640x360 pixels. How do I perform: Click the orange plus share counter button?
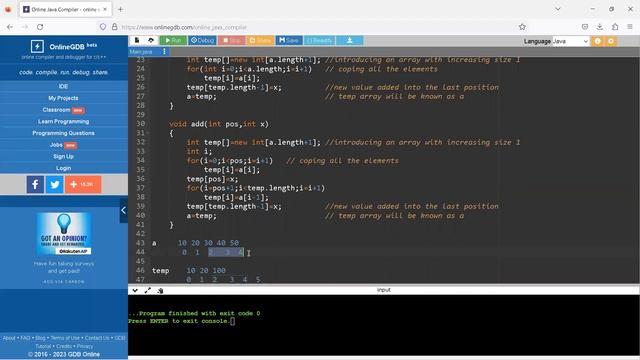point(83,184)
